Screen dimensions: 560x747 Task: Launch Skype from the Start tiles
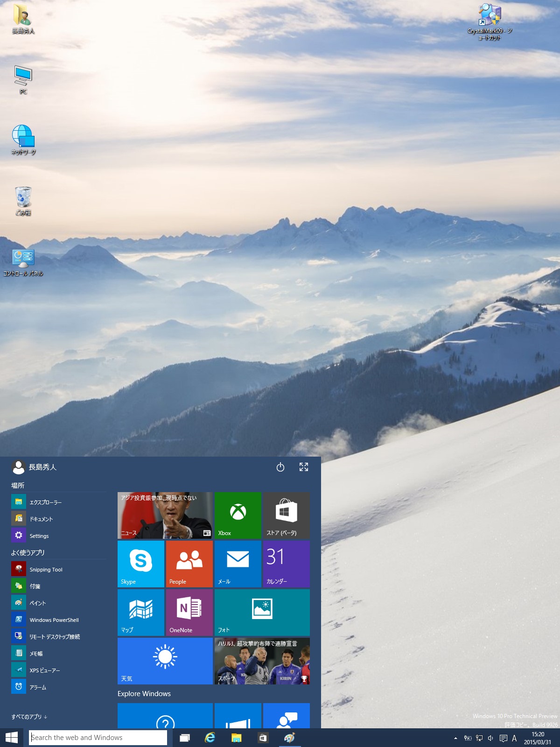coord(140,564)
